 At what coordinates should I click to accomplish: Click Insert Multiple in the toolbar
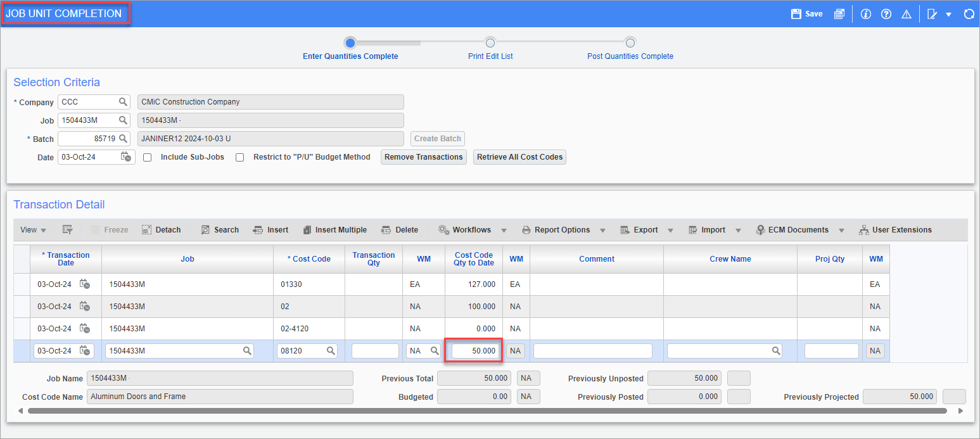point(334,230)
